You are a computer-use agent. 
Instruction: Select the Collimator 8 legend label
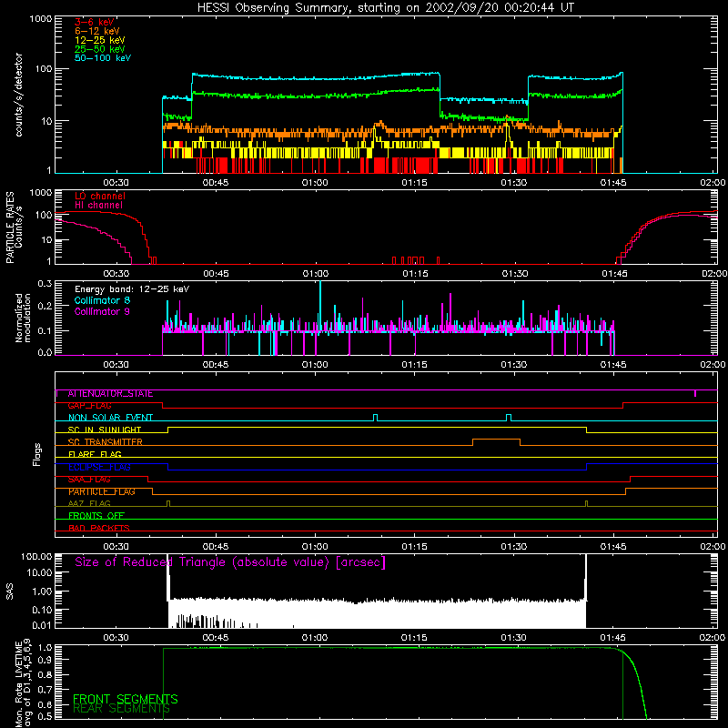tap(102, 300)
